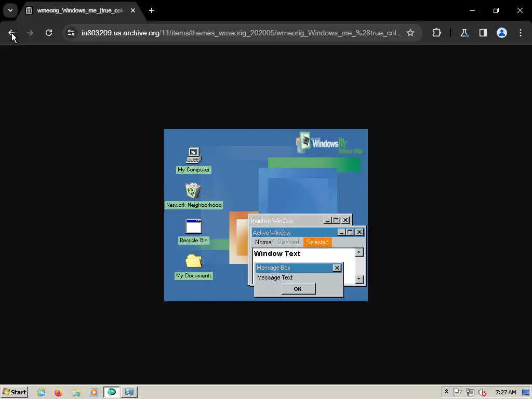The image size is (532, 399).
Task: Close the wmeorig_Windows_me tab
Action: 133,10
